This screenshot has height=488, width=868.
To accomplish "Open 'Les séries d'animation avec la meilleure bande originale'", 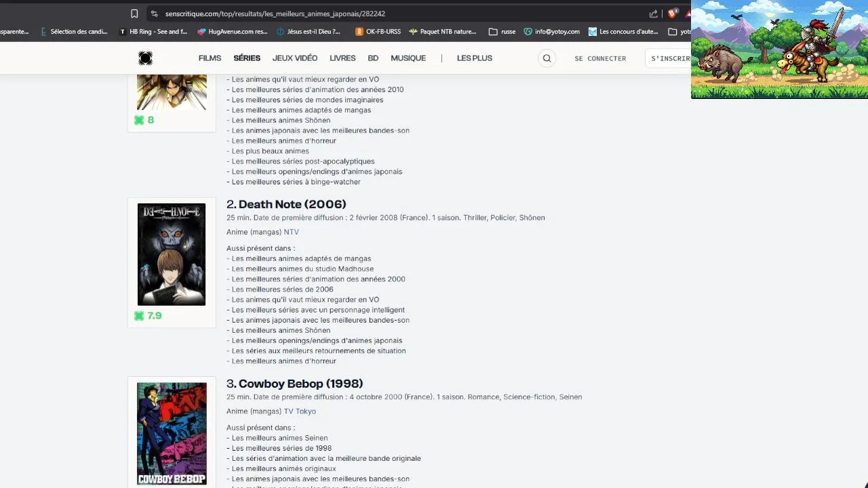I will (x=326, y=458).
